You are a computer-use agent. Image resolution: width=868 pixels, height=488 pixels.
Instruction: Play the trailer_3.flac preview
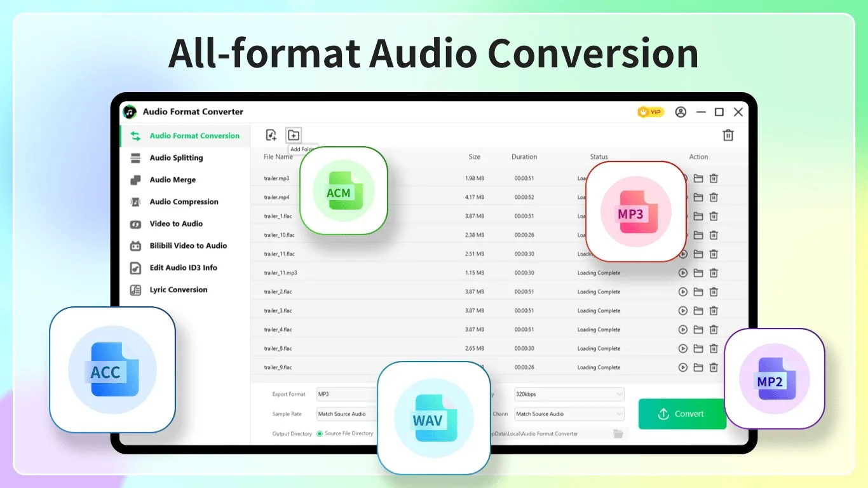point(683,311)
